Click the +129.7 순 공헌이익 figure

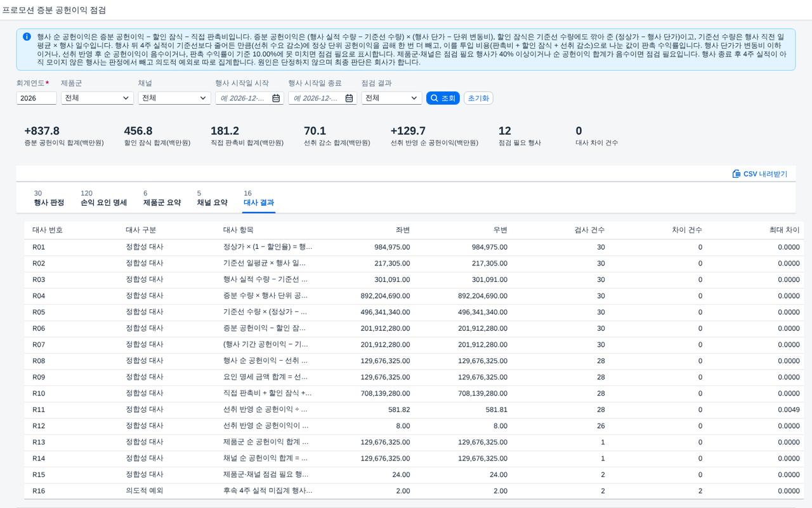pyautogui.click(x=408, y=131)
